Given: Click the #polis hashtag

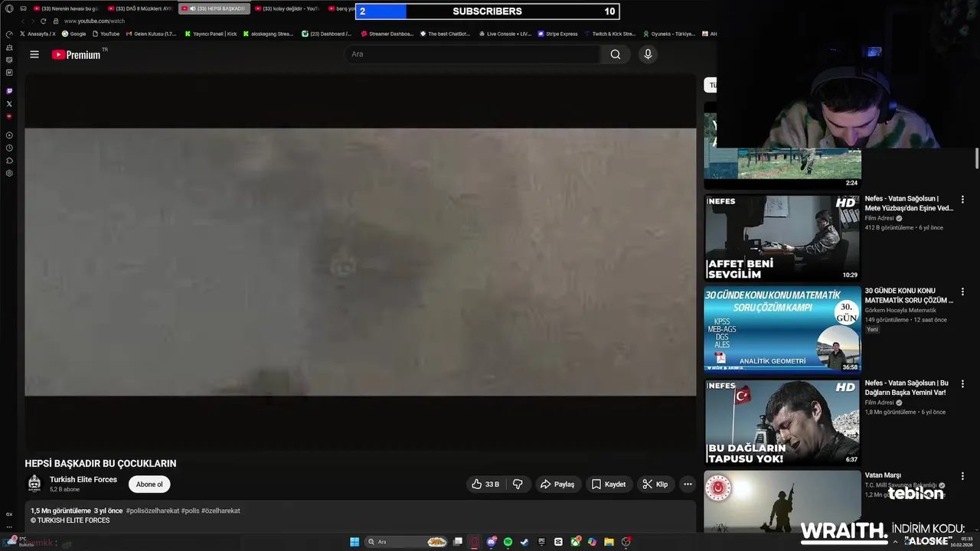Looking at the screenshot, I should (190, 510).
